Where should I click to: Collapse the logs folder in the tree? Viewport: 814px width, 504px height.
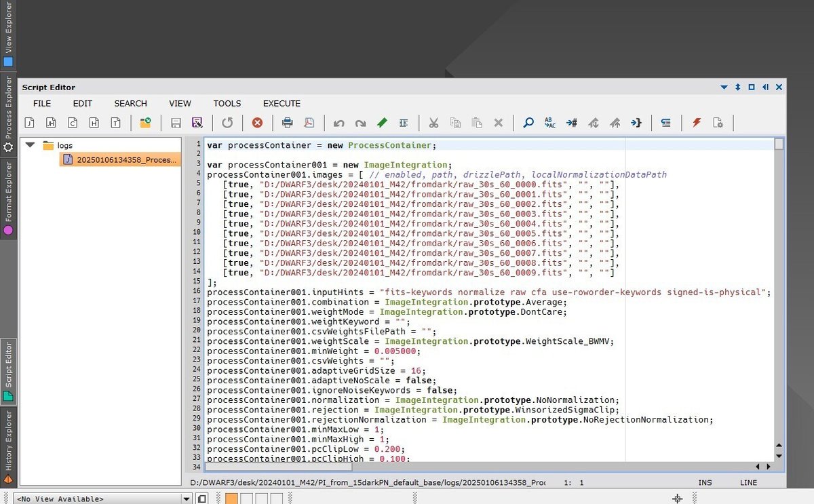click(29, 145)
